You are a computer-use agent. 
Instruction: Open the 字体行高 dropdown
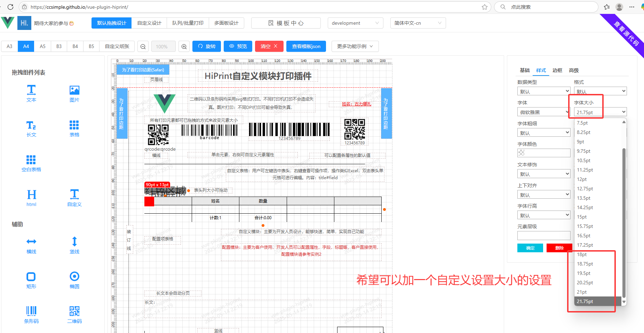[544, 215]
